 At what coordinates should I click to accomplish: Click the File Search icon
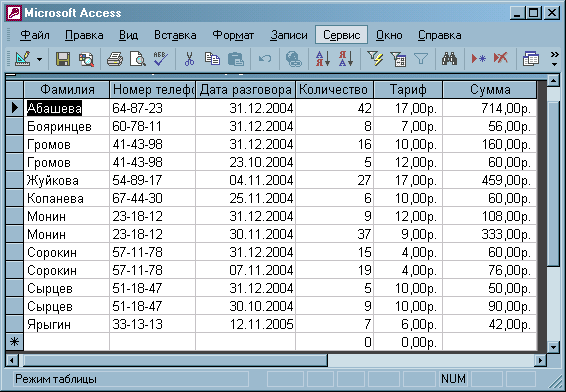tap(87, 58)
